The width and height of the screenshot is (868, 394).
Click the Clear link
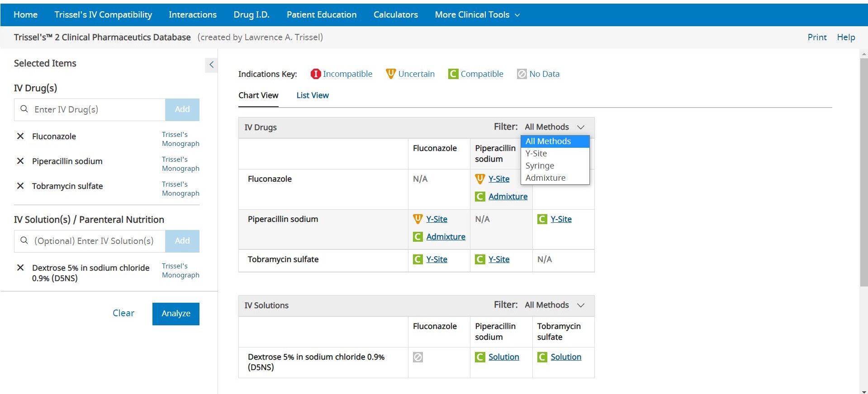point(123,313)
